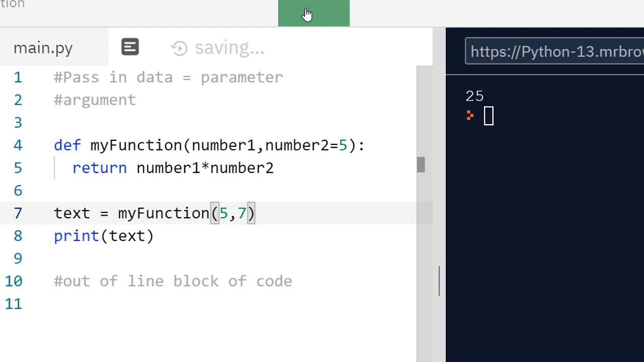Click line number 1 in gutter
The image size is (644, 362).
(18, 77)
